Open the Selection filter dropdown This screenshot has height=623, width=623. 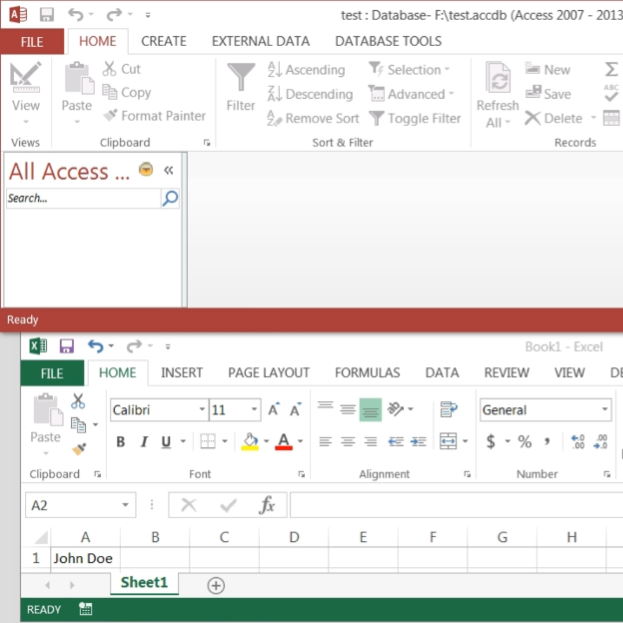(409, 70)
